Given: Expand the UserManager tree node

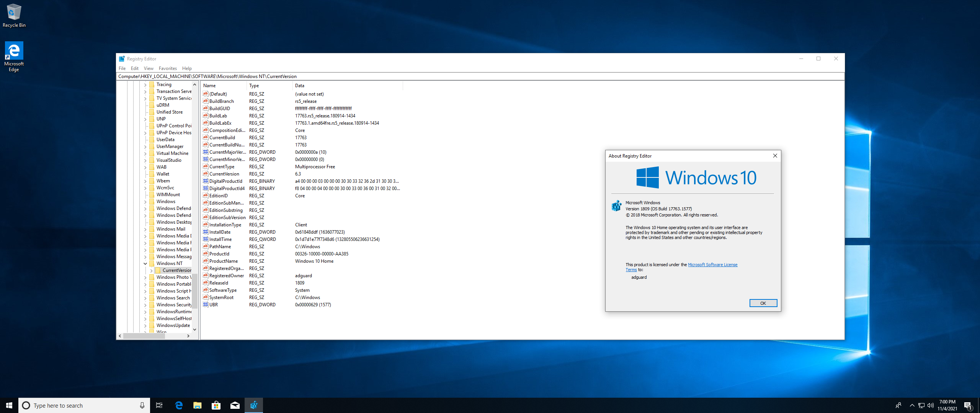Looking at the screenshot, I should pyautogui.click(x=145, y=146).
